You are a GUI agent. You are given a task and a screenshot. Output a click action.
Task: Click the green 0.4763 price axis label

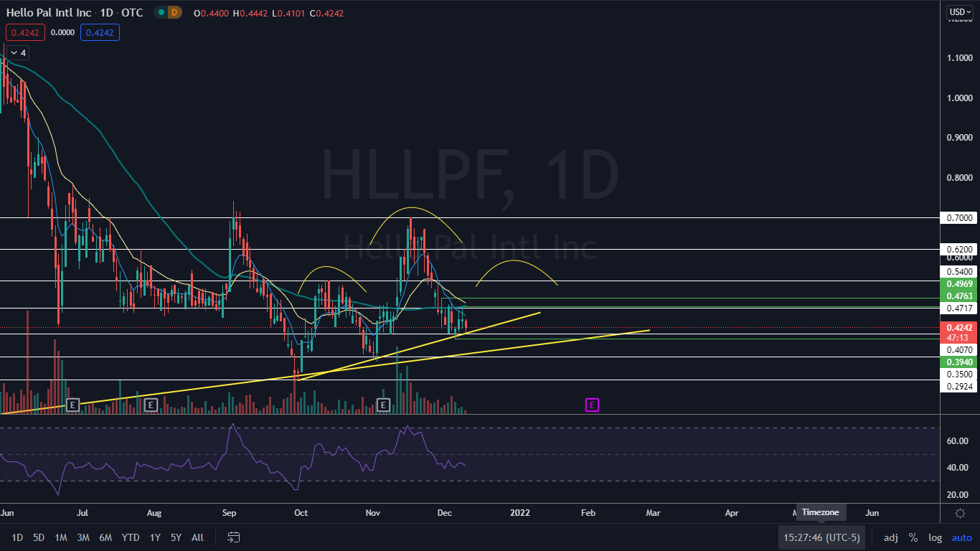tap(959, 296)
